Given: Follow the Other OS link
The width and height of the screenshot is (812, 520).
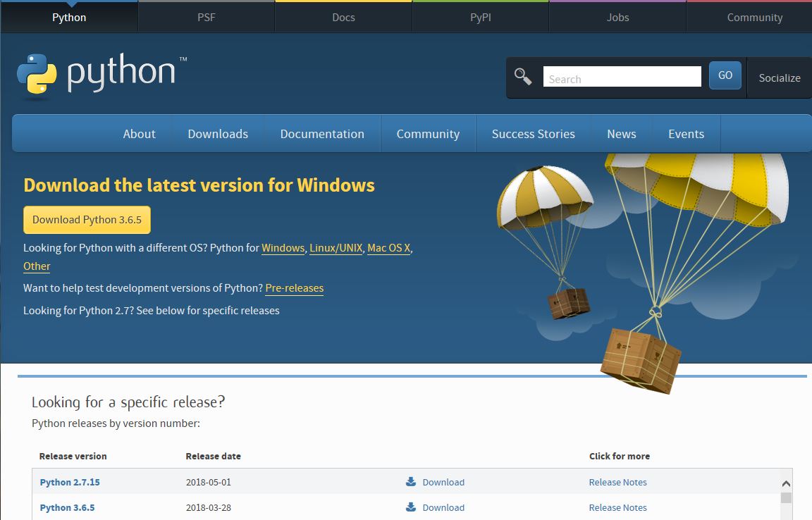Looking at the screenshot, I should 37,266.
